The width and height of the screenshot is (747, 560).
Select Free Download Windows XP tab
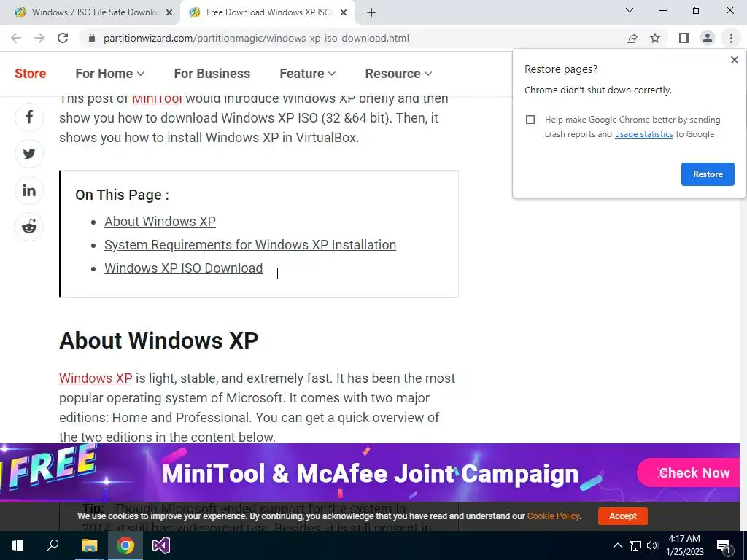pos(267,12)
